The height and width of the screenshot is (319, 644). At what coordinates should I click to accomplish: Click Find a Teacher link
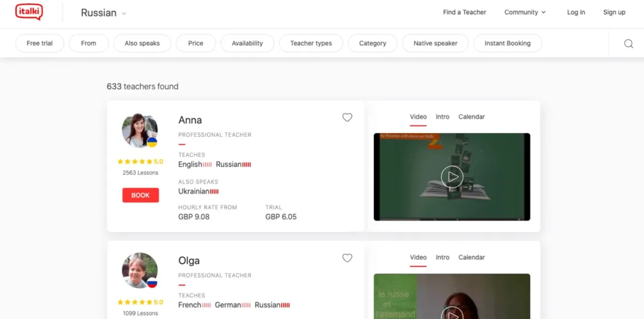(465, 12)
